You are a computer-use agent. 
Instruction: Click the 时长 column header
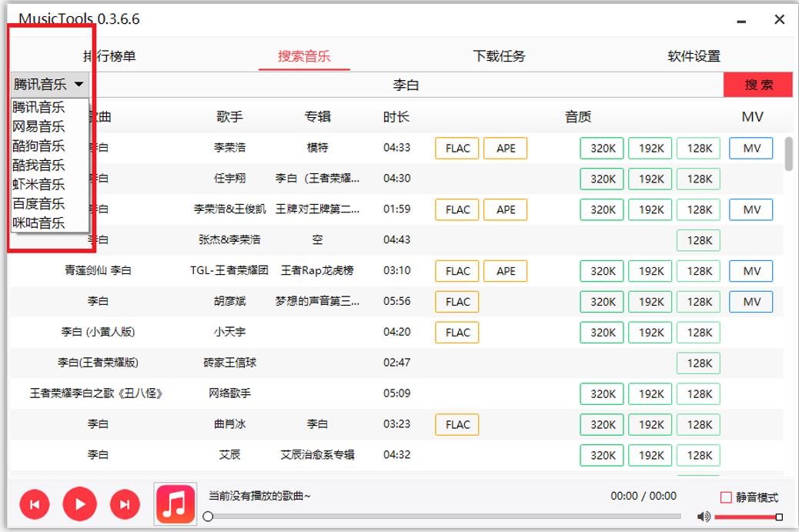click(396, 117)
